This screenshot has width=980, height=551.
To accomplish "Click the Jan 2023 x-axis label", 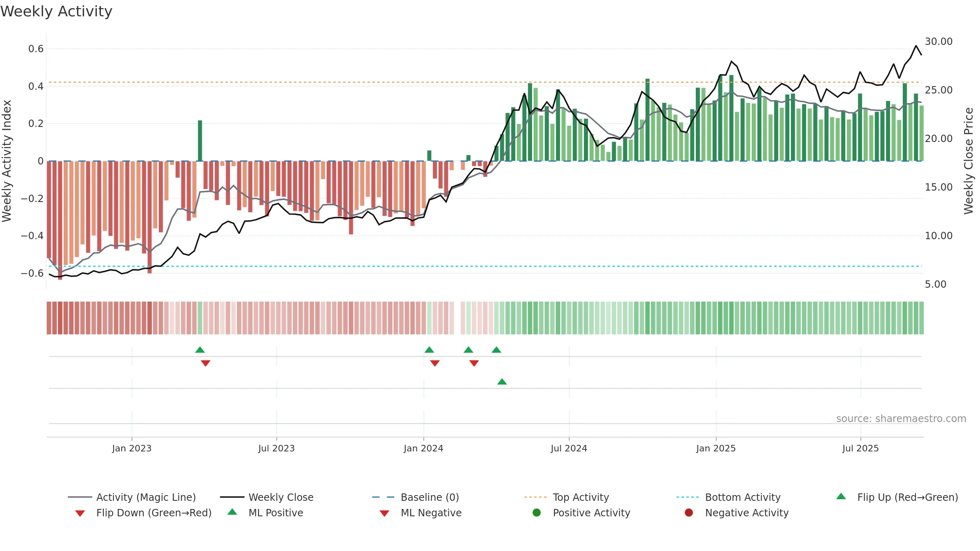I will (x=132, y=448).
